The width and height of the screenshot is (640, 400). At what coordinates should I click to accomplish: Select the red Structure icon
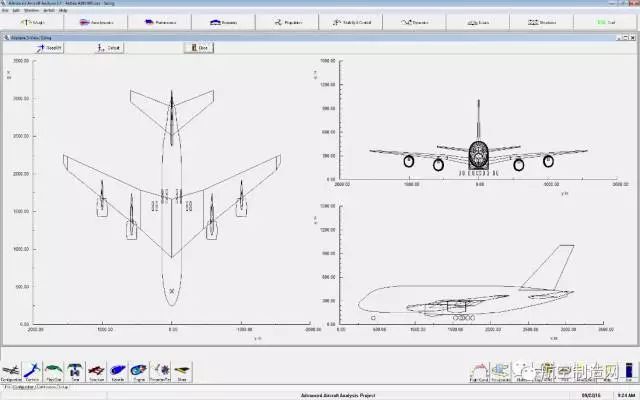pos(96,372)
